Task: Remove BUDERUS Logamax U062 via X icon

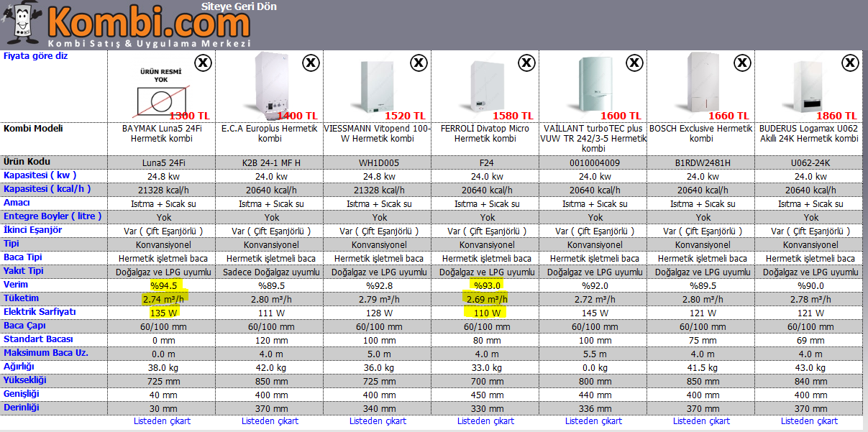Action: point(850,63)
